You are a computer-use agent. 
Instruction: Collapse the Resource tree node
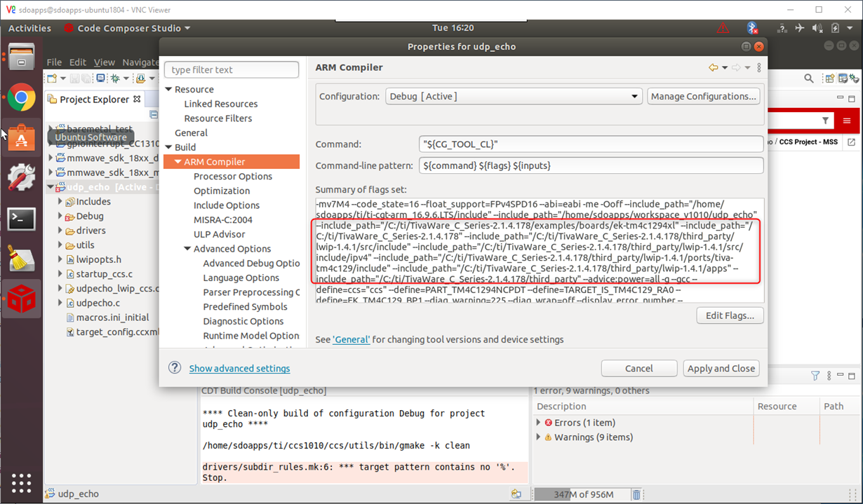click(x=168, y=90)
